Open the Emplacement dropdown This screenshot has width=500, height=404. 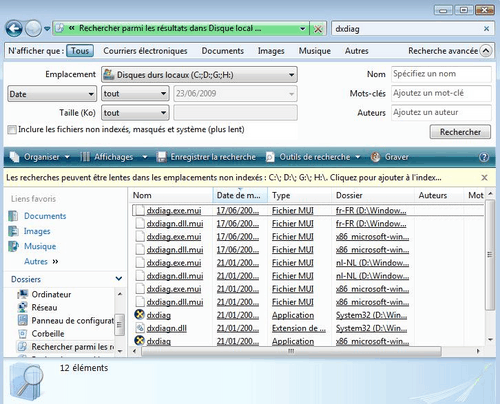[199, 75]
